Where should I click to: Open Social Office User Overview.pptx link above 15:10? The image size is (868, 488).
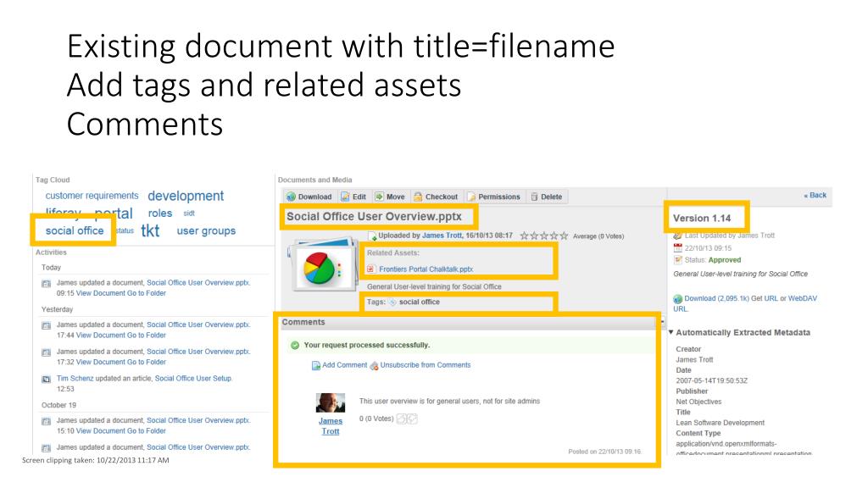pyautogui.click(x=198, y=420)
